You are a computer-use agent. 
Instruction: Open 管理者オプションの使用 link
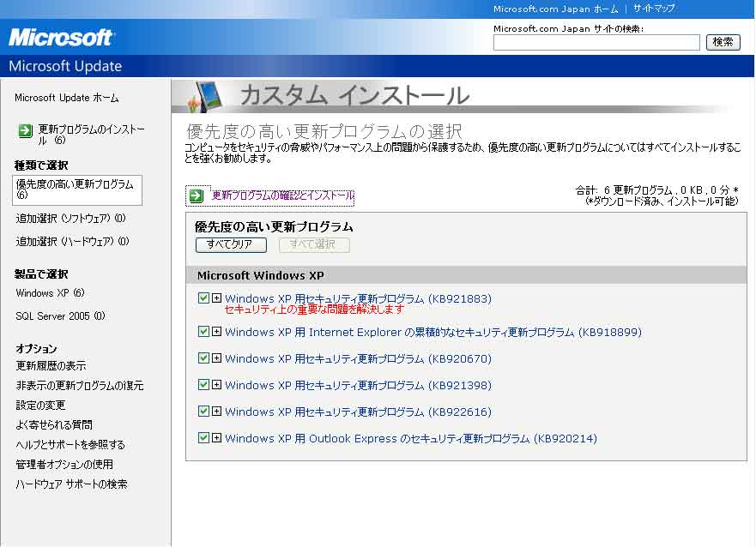(x=64, y=464)
